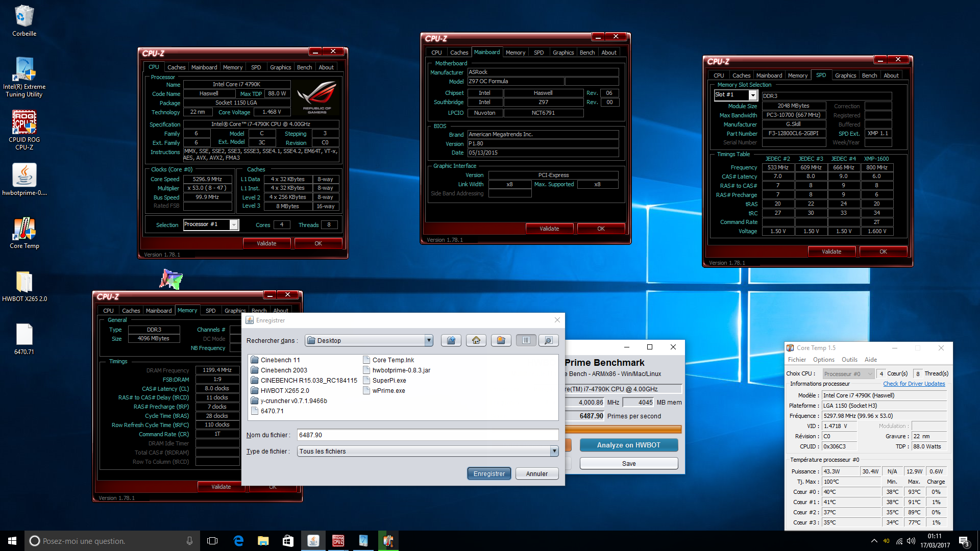980x551 pixels.
Task: Show hidden tray icons chevron
Action: point(874,541)
